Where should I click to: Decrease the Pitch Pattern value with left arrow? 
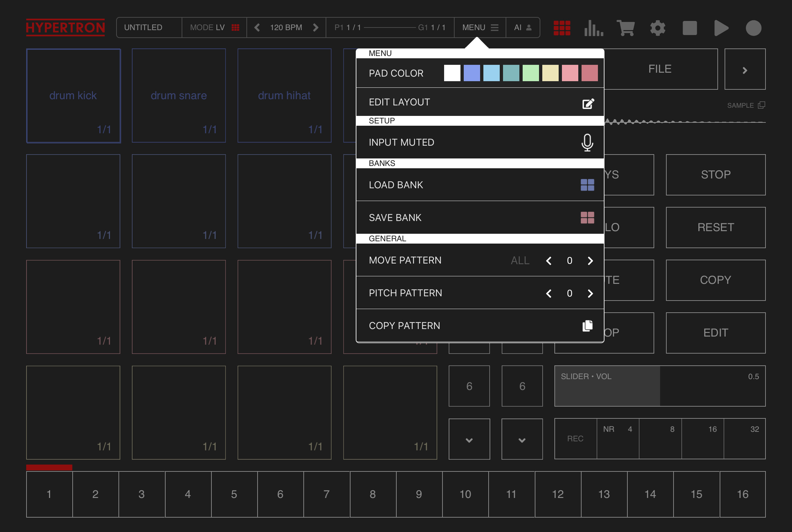(549, 293)
